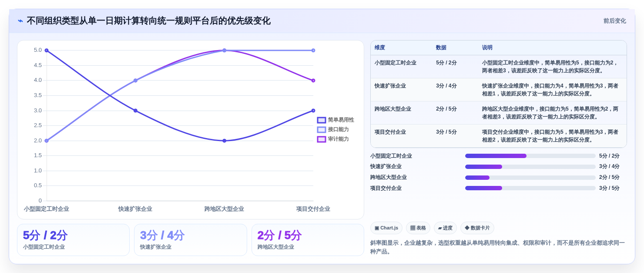
Task: Click the 前后变化 label in header
Action: pos(614,21)
